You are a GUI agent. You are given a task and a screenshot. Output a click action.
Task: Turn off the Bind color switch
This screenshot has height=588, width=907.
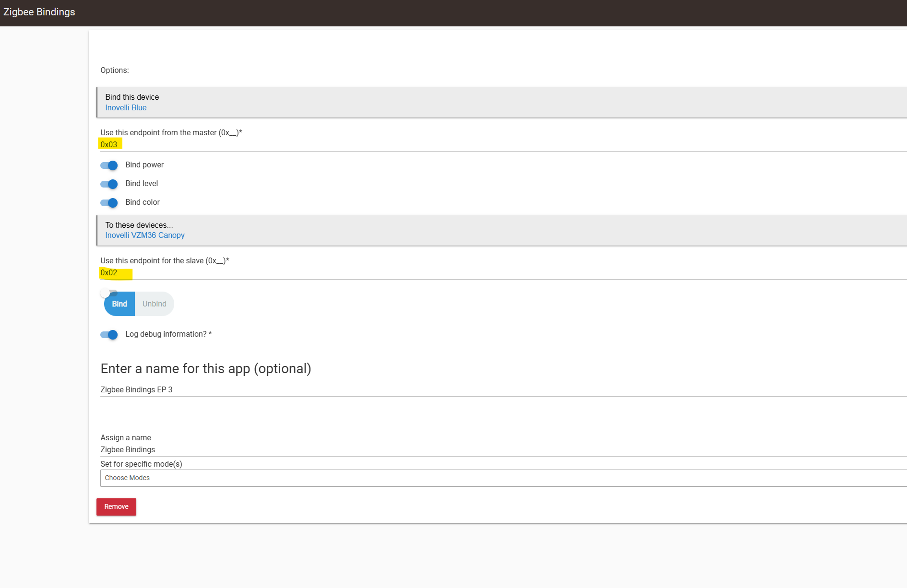(x=109, y=203)
